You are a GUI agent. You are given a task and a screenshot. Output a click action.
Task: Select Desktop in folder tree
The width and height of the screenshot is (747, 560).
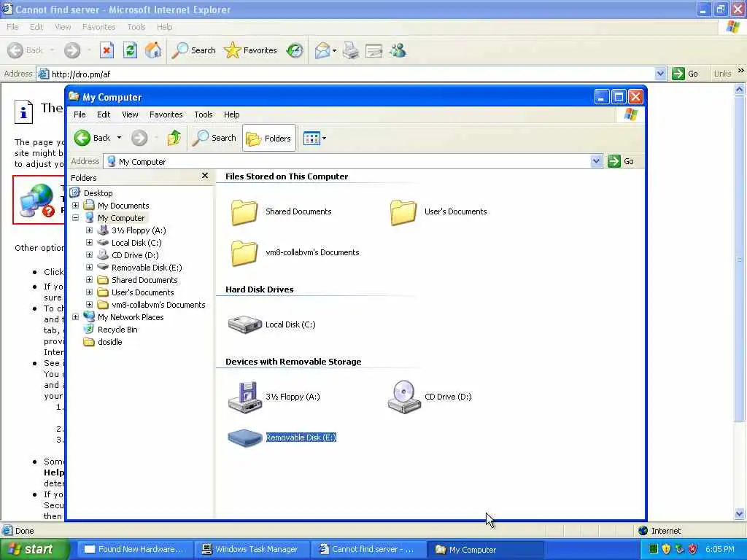pos(98,192)
